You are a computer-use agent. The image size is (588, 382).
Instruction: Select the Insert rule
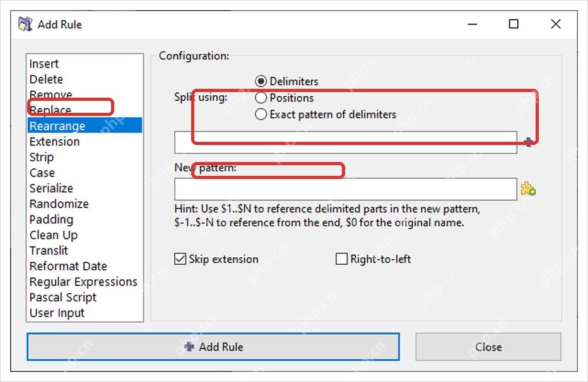point(85,64)
